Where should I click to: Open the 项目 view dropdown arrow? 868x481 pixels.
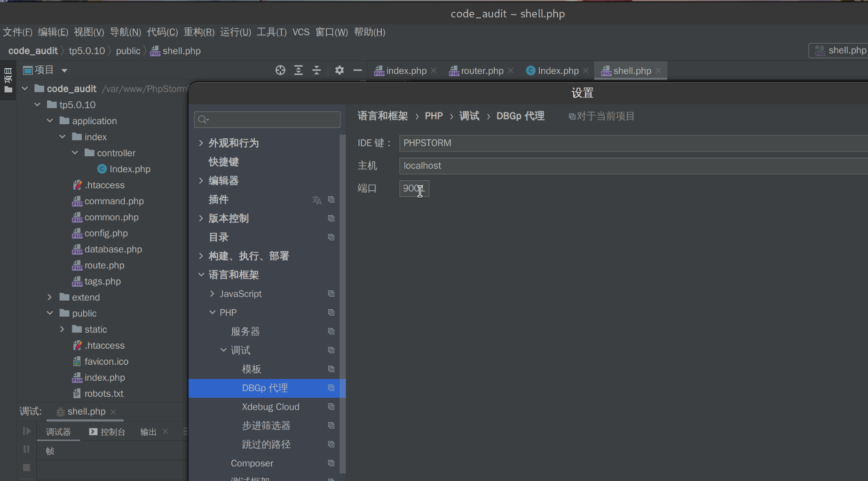point(64,71)
